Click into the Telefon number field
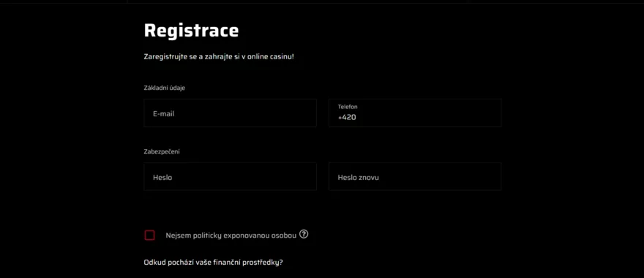 point(415,113)
